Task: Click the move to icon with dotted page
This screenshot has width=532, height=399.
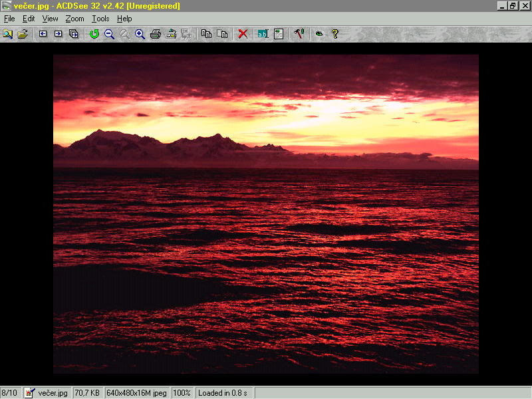Action: coord(222,34)
